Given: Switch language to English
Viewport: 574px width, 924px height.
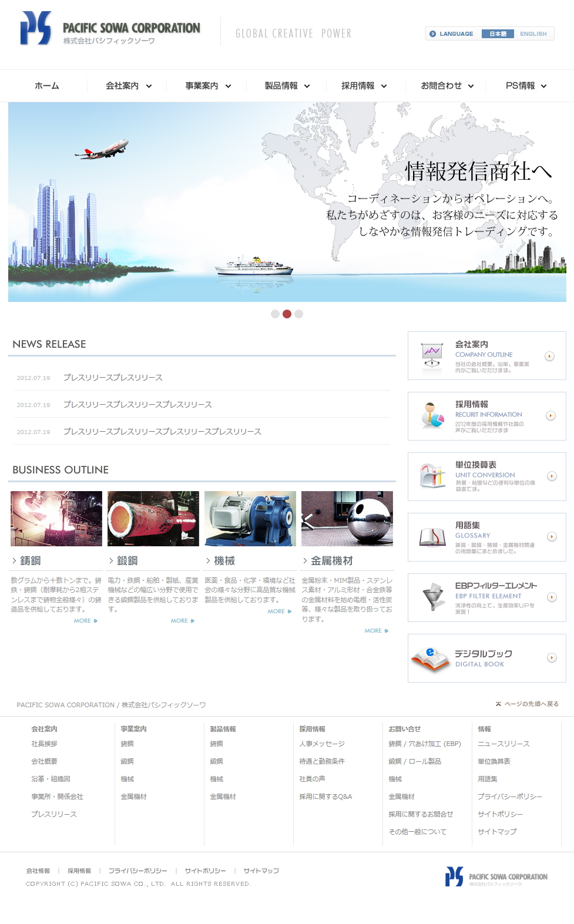Looking at the screenshot, I should point(533,34).
